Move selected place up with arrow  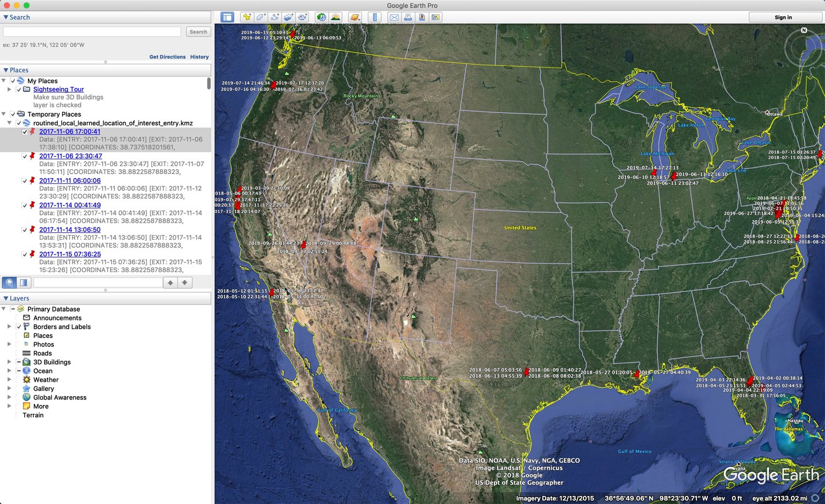pyautogui.click(x=170, y=283)
